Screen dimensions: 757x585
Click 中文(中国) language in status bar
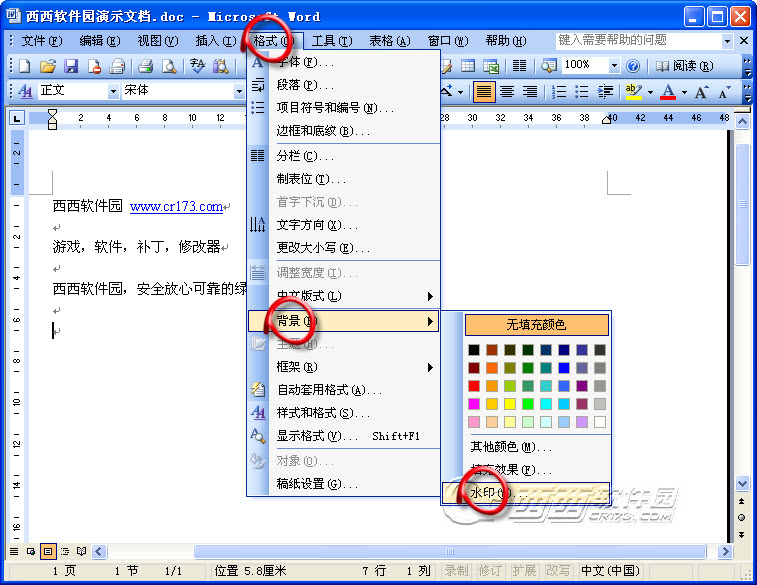point(610,571)
